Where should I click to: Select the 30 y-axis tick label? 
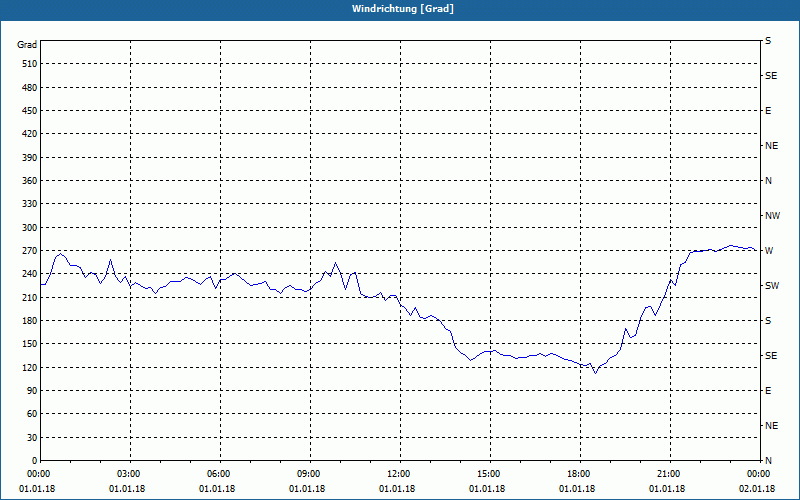(x=32, y=437)
